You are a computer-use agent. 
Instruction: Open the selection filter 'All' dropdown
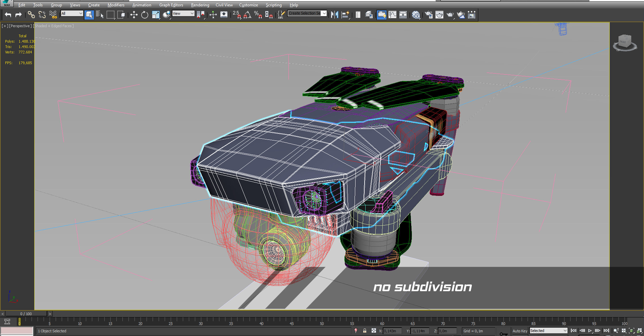[x=72, y=13]
